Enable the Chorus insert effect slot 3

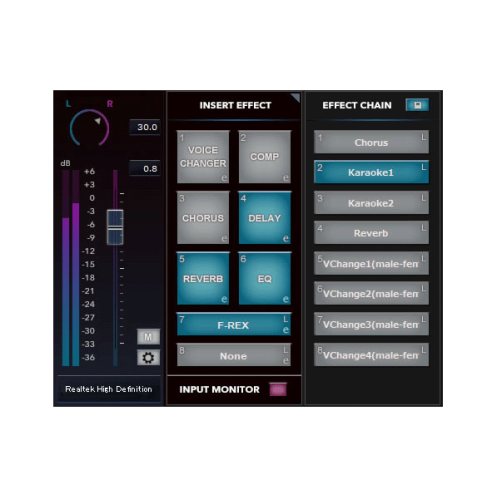click(203, 218)
